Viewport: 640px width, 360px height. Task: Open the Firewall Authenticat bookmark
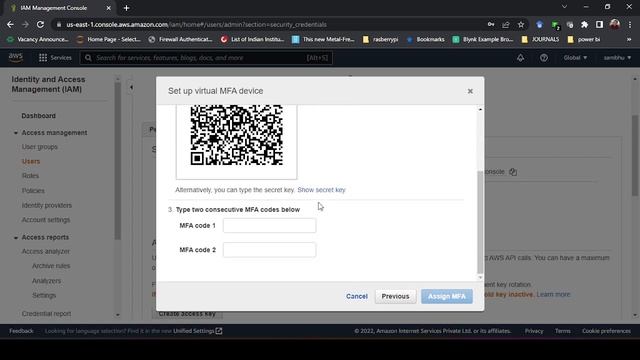181,39
